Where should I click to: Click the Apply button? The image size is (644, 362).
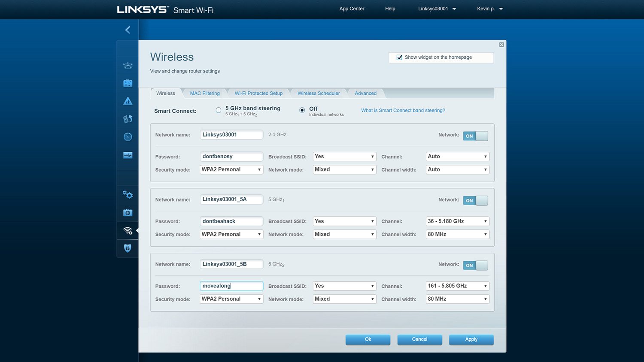471,339
